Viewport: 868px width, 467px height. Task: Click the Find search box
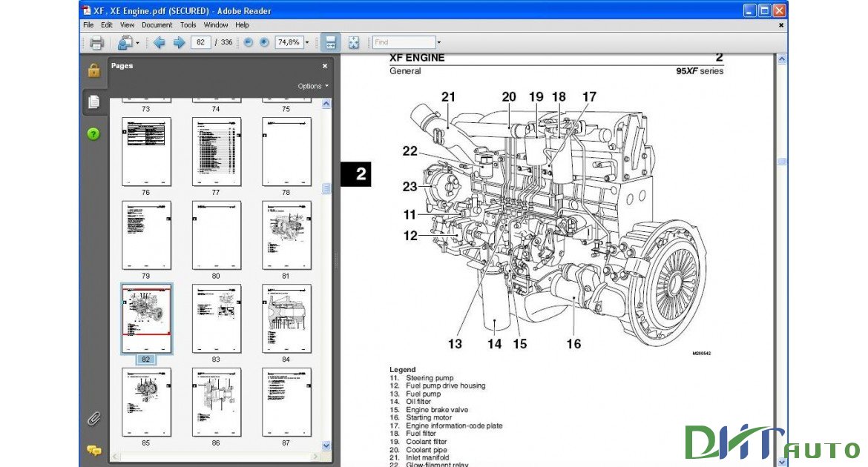404,42
